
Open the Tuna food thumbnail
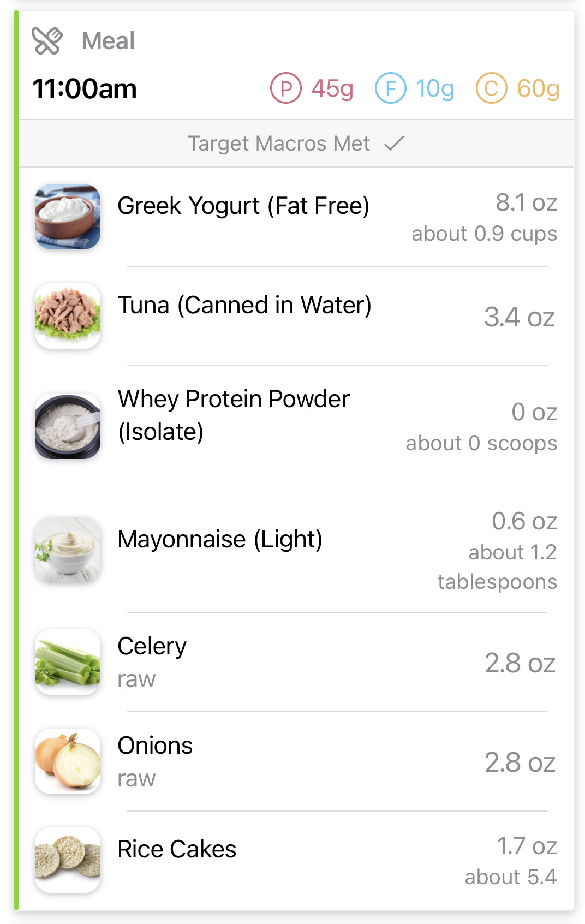(x=68, y=316)
